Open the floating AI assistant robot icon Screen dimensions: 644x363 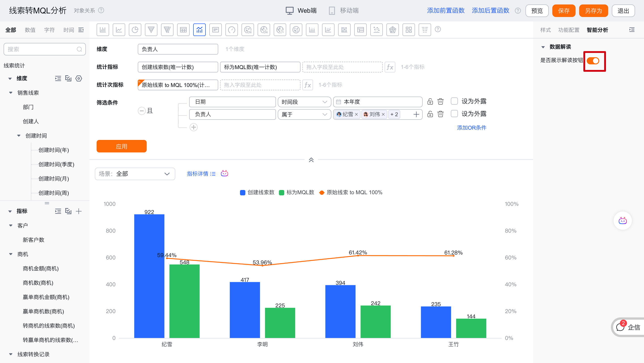pyautogui.click(x=623, y=221)
